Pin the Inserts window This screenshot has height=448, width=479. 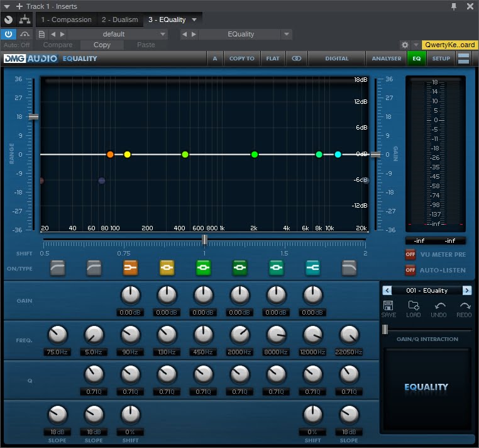454,6
